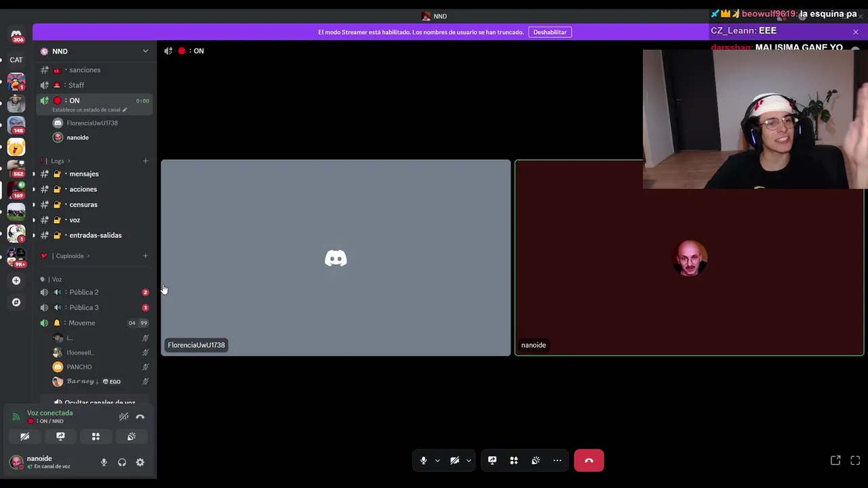The width and height of the screenshot is (868, 488).
Task: Toggle deafen headphones in the user panel
Action: click(122, 462)
